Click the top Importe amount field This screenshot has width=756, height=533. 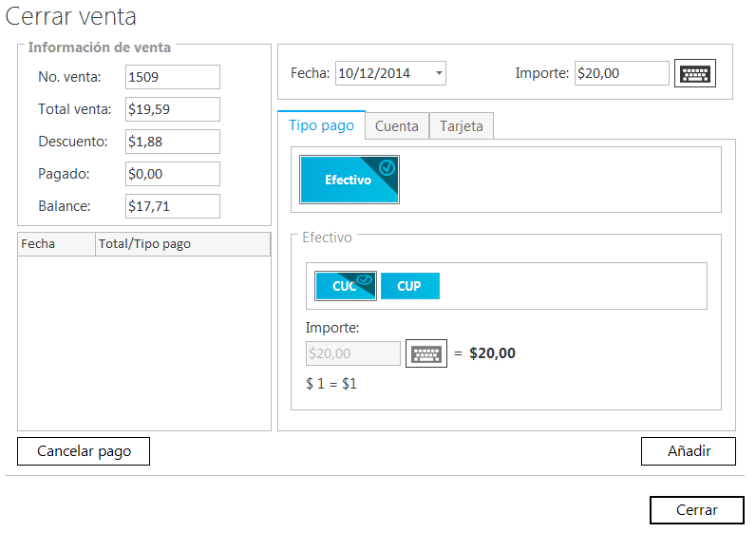[621, 73]
